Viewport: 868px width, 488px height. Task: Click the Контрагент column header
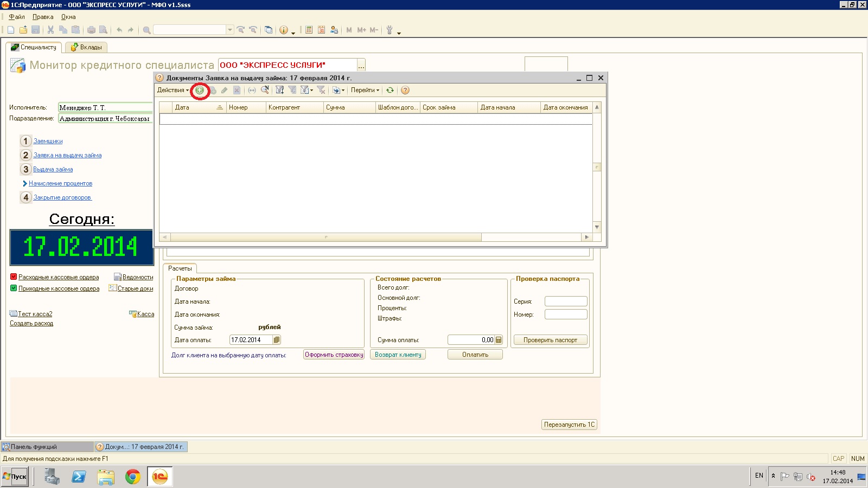(x=295, y=107)
